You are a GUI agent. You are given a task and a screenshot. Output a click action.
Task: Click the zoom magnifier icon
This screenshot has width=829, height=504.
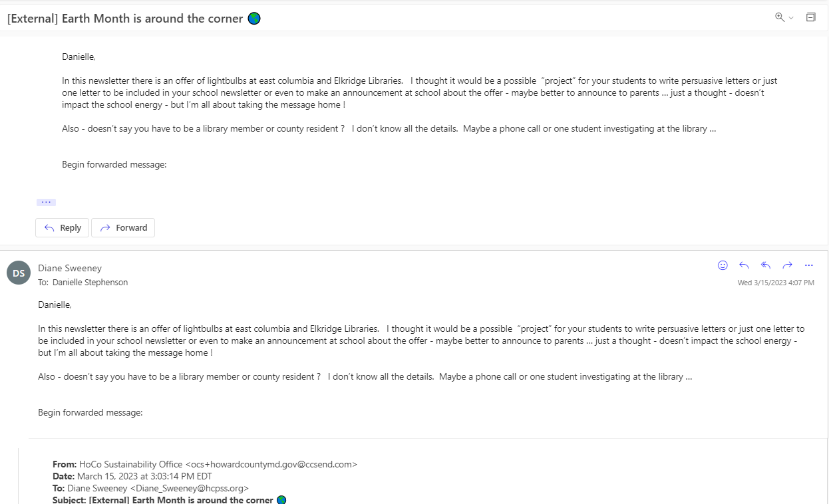click(x=780, y=17)
